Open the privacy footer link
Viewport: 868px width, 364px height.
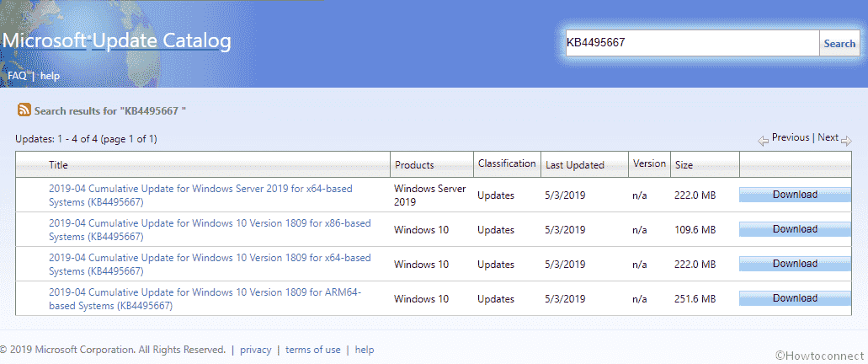(256, 350)
